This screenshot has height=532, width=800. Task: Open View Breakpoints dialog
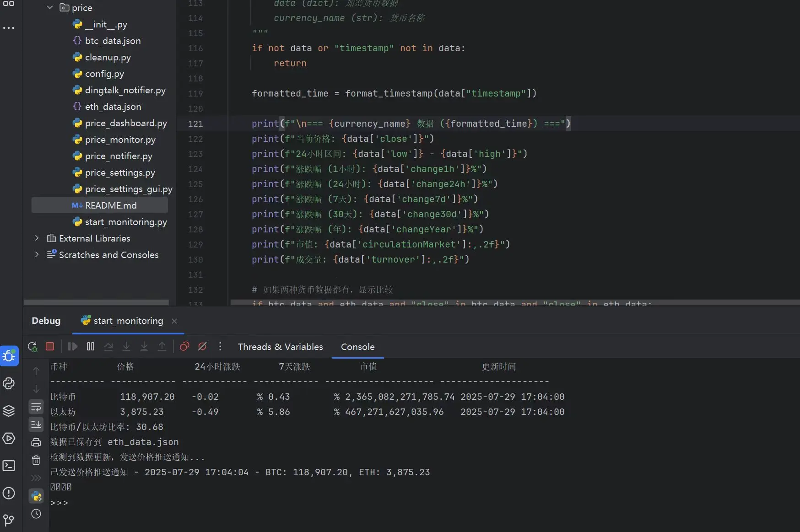pos(184,347)
